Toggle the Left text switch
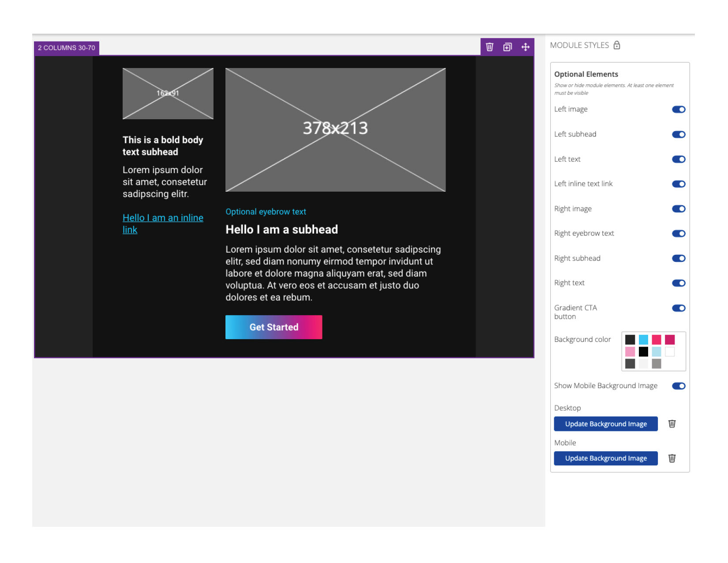Viewport: 728px width, 563px height. click(679, 159)
